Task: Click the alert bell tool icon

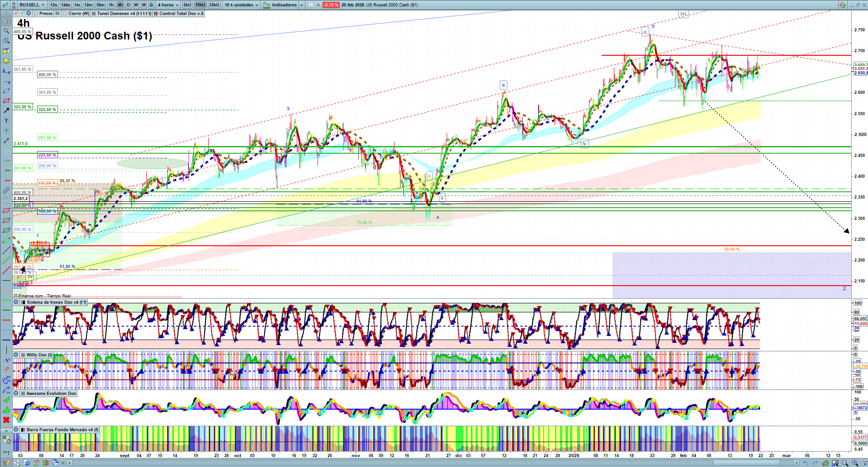Action: click(6, 61)
